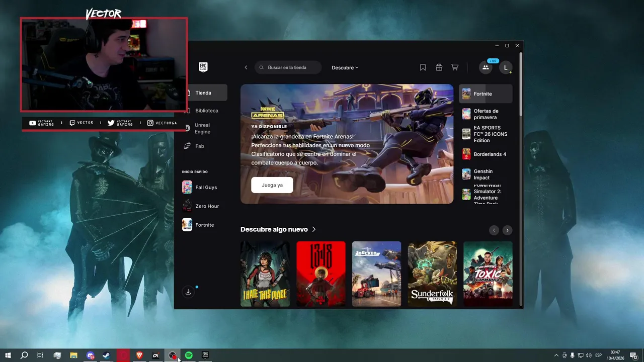
Task: Show hidden system tray icons
Action: pyautogui.click(x=556, y=355)
